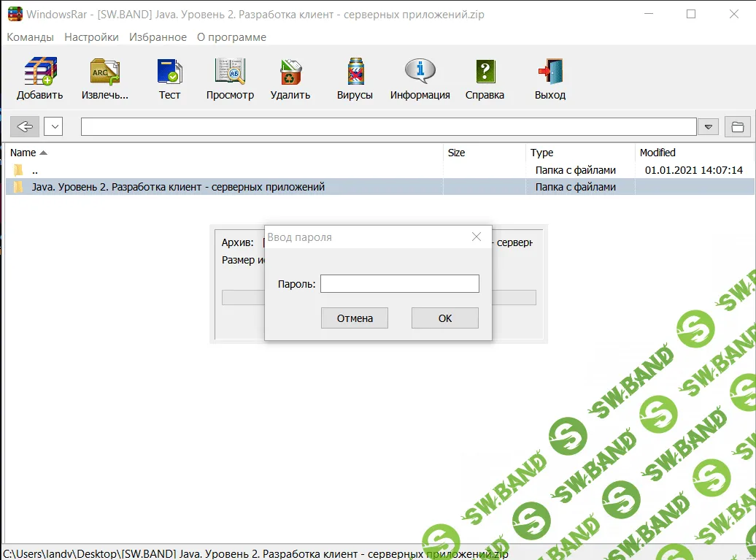Expand the history dropdown next to back arrow

tap(53, 127)
